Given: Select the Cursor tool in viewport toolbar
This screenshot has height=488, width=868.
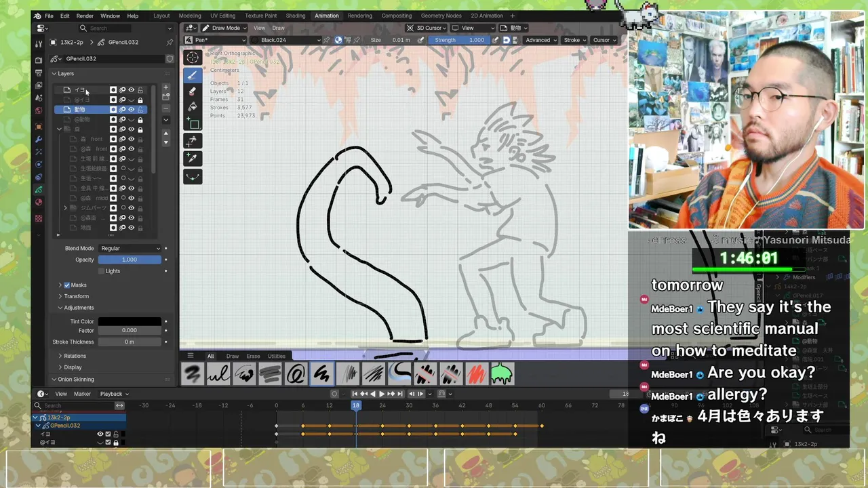Looking at the screenshot, I should [x=193, y=58].
